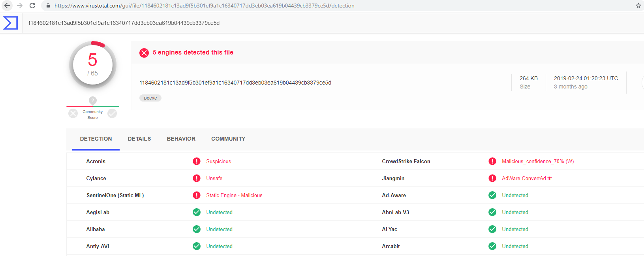
Task: Click the Suspicious result for Acronis
Action: [218, 161]
